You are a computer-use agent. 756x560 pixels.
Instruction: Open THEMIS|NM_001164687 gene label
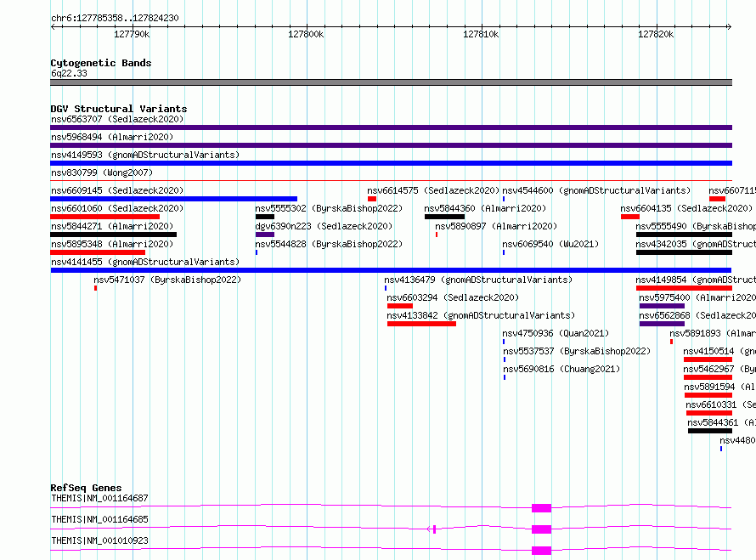(x=99, y=498)
